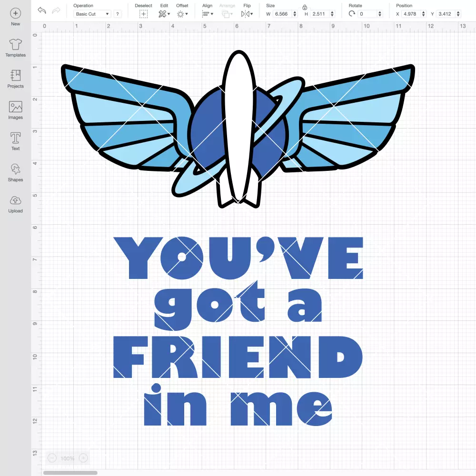Open the Offset tool
476x476 pixels.
[x=182, y=14]
